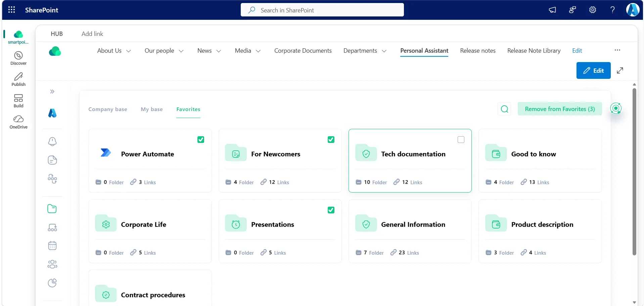Expand the sidebar with double chevron
Screen dimensions: 644x306
tap(52, 92)
